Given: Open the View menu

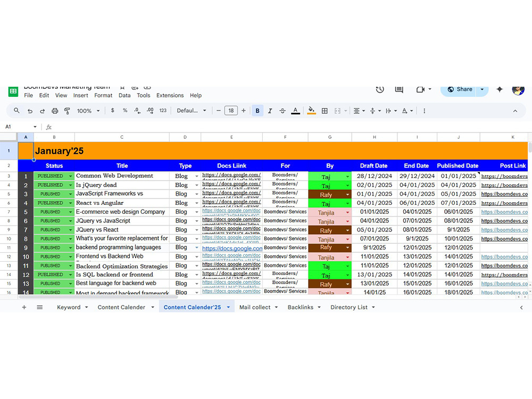Looking at the screenshot, I should 61,95.
